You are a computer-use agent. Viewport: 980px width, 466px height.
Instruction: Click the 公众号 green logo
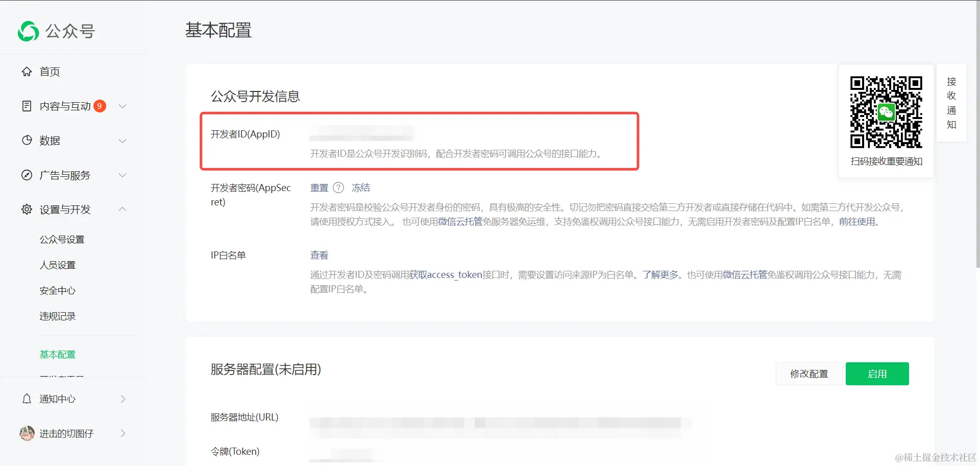tap(28, 31)
